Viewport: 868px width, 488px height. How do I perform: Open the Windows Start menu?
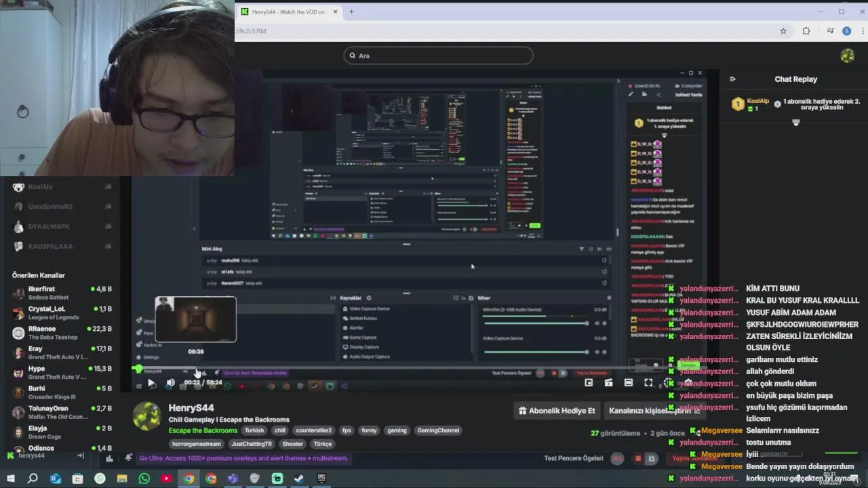[x=10, y=479]
